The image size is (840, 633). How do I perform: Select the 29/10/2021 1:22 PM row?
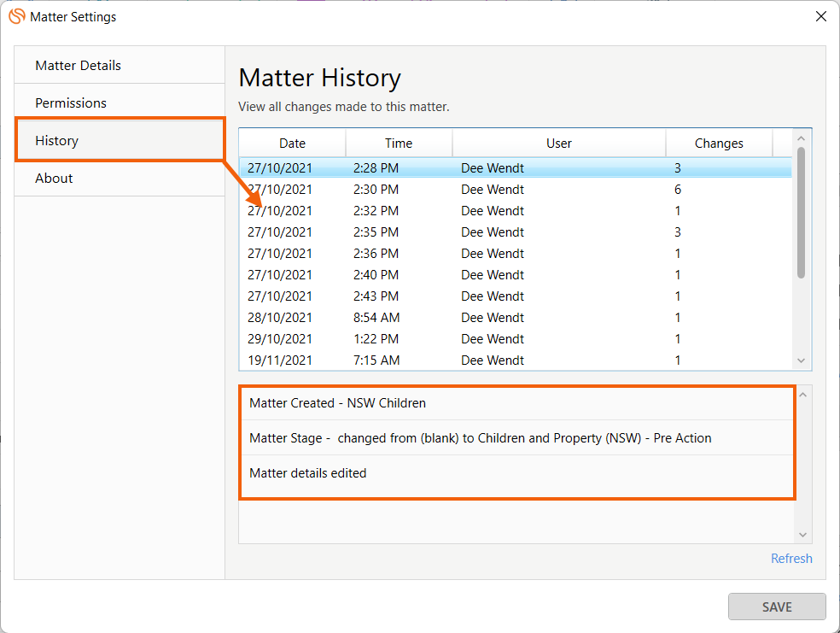(x=516, y=339)
